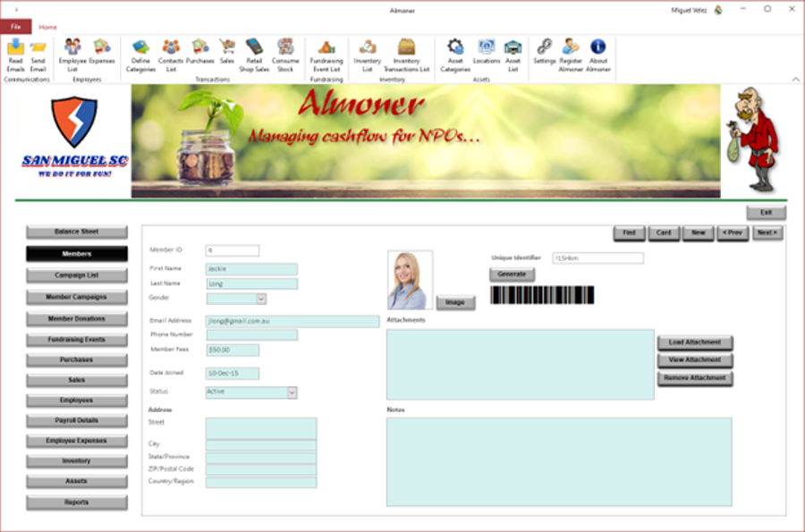The height and width of the screenshot is (532, 805).
Task: Open Expenses from the Employees group
Action: click(x=102, y=51)
